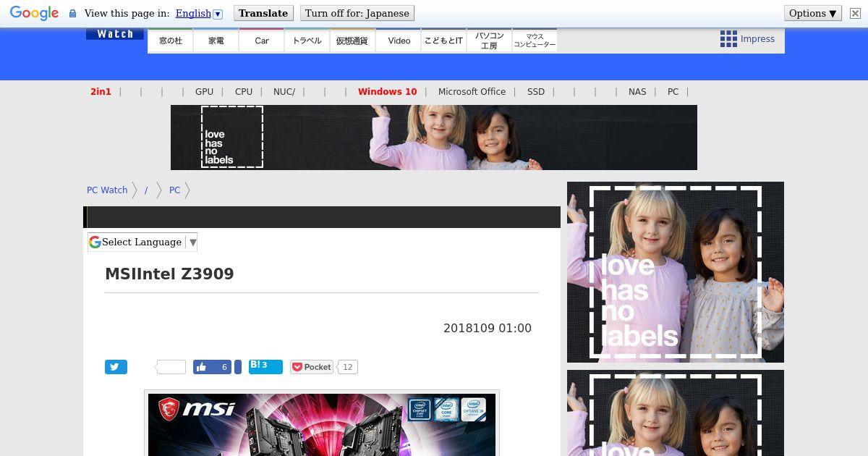Click the tweet count box
Image resolution: width=868 pixels, height=456 pixels.
pos(171,367)
